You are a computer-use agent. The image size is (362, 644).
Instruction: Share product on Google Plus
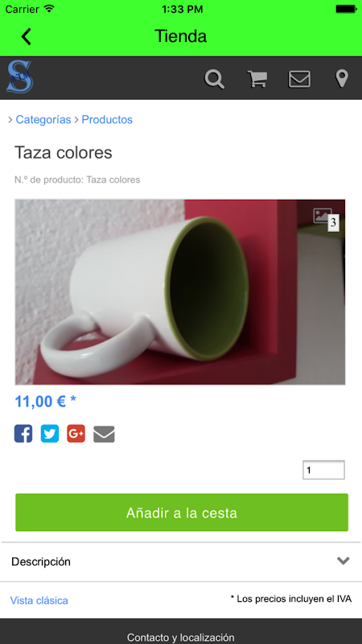coord(76,434)
